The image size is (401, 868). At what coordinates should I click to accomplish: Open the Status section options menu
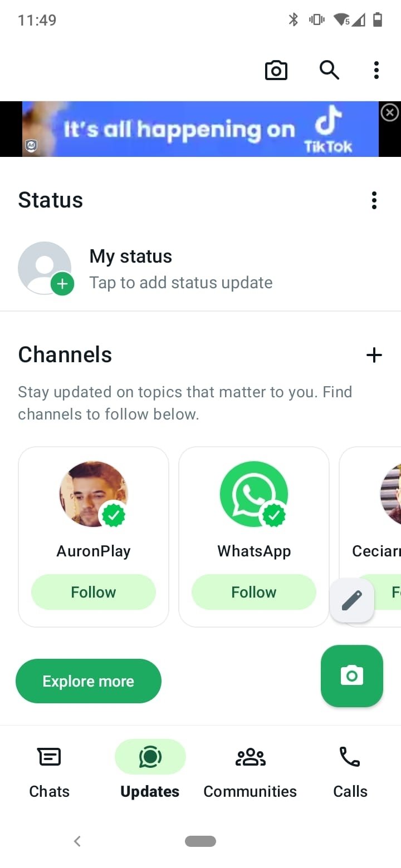pyautogui.click(x=374, y=200)
